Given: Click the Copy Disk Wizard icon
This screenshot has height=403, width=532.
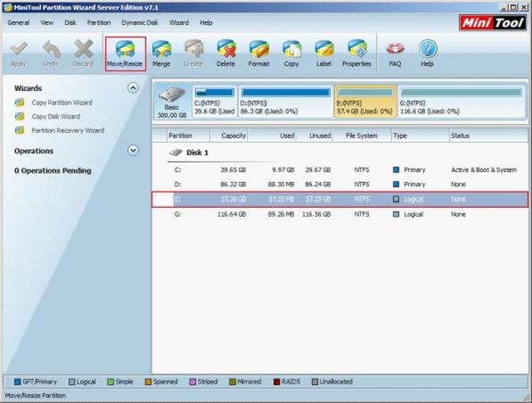Looking at the screenshot, I should [20, 117].
